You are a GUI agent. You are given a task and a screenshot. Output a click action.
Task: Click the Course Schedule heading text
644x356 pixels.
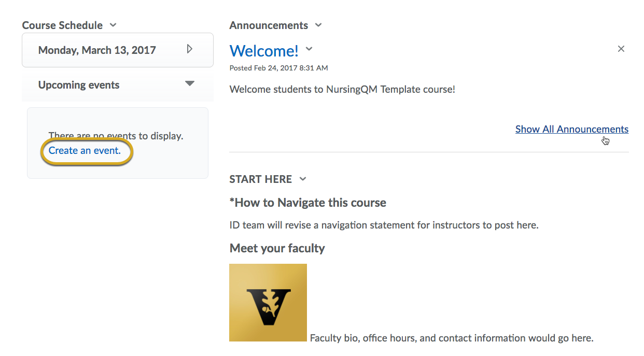pos(62,25)
